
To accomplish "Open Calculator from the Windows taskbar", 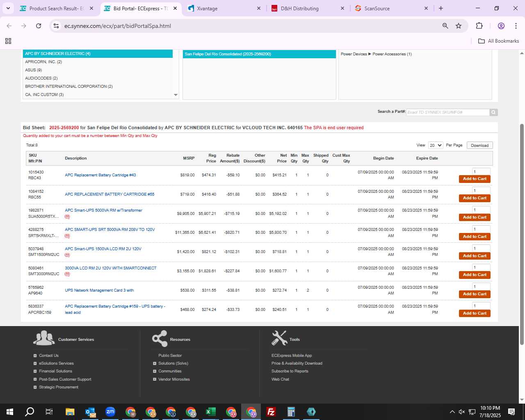I will point(291,412).
